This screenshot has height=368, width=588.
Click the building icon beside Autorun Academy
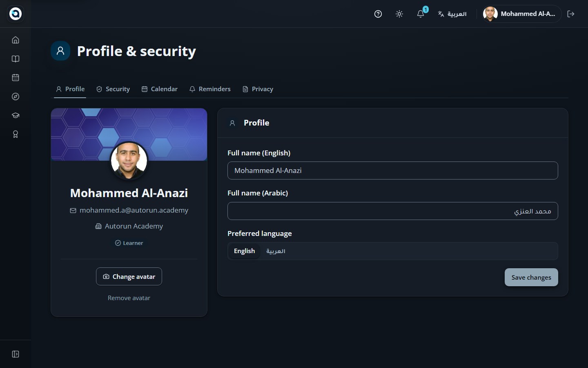pyautogui.click(x=98, y=226)
